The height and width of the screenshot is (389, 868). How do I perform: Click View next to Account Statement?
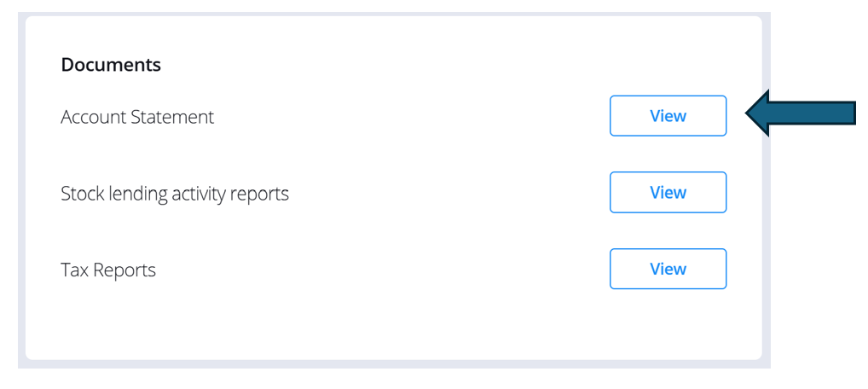tap(668, 116)
